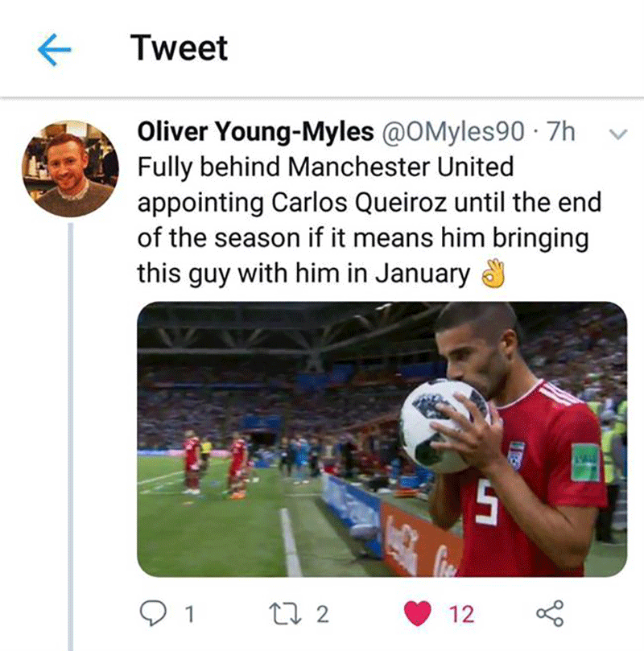The height and width of the screenshot is (651, 644).
Task: Open the attached football player photo
Action: tap(382, 439)
